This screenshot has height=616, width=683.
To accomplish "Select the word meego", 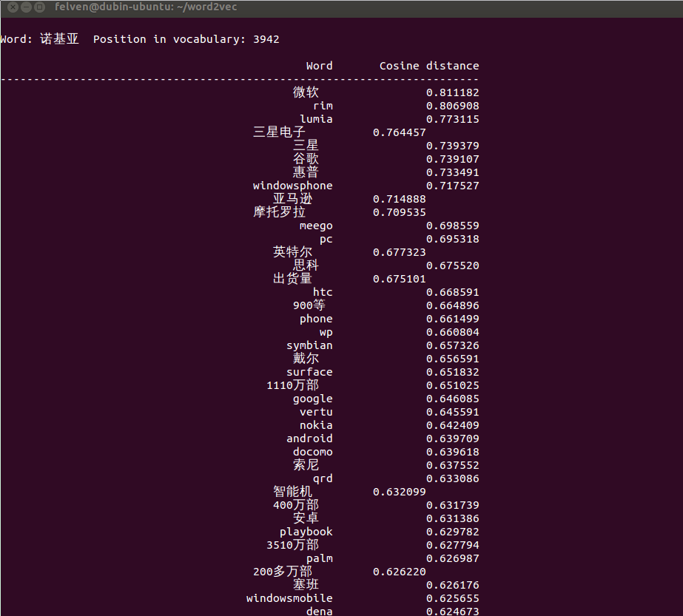I will (x=316, y=226).
